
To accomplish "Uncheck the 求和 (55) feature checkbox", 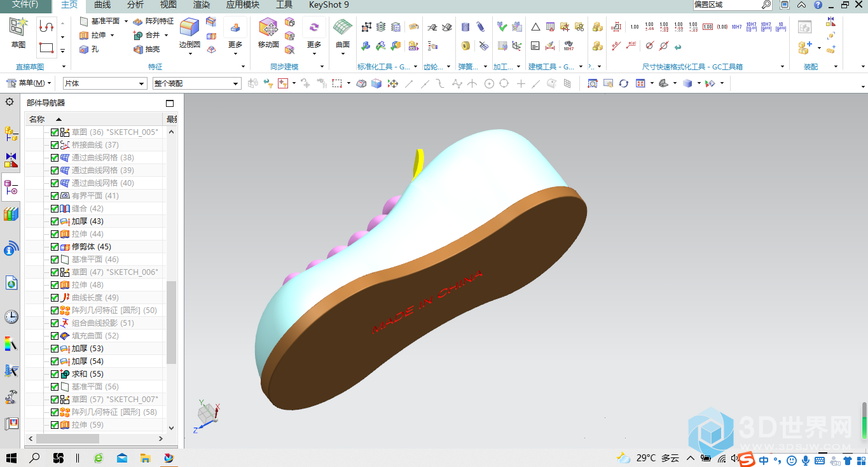I will click(x=54, y=374).
